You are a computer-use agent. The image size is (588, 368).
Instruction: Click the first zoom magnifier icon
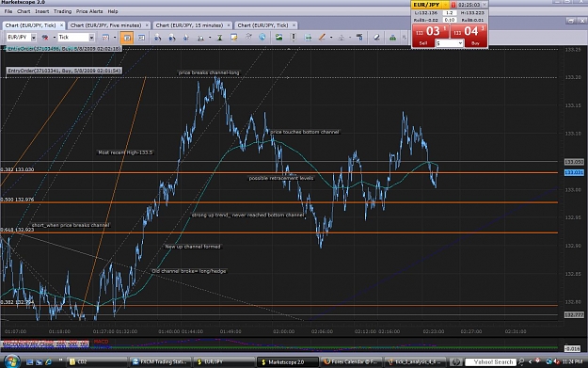point(157,38)
